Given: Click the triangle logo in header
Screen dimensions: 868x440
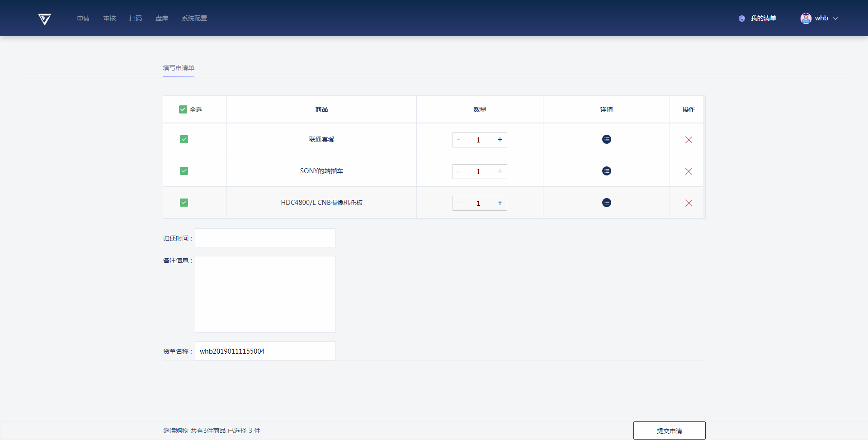Looking at the screenshot, I should pos(44,19).
